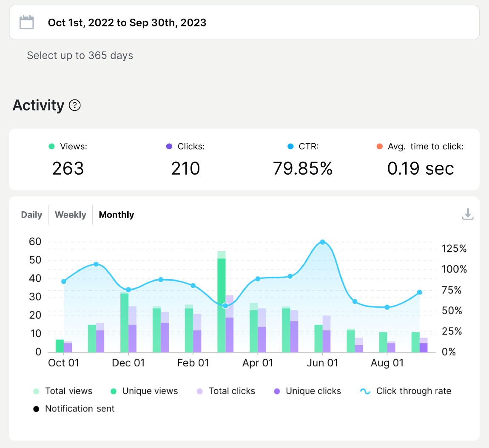This screenshot has width=489, height=448.
Task: Click the peak CTR data point at Jun 01
Action: 322,242
